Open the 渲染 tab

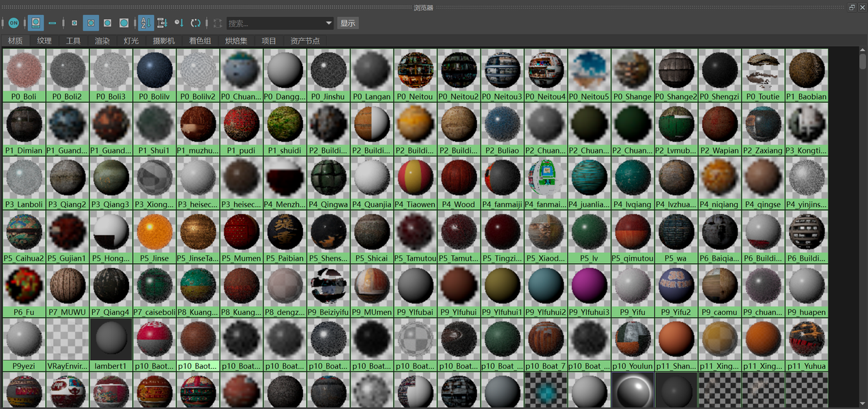(102, 41)
